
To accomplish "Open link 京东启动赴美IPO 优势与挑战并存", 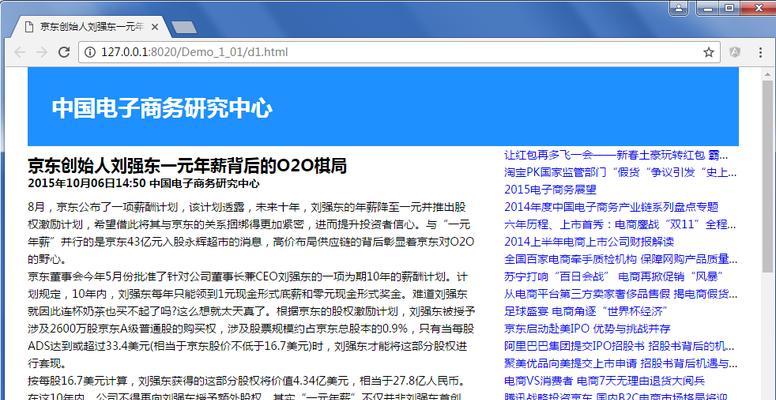I will point(587,329).
